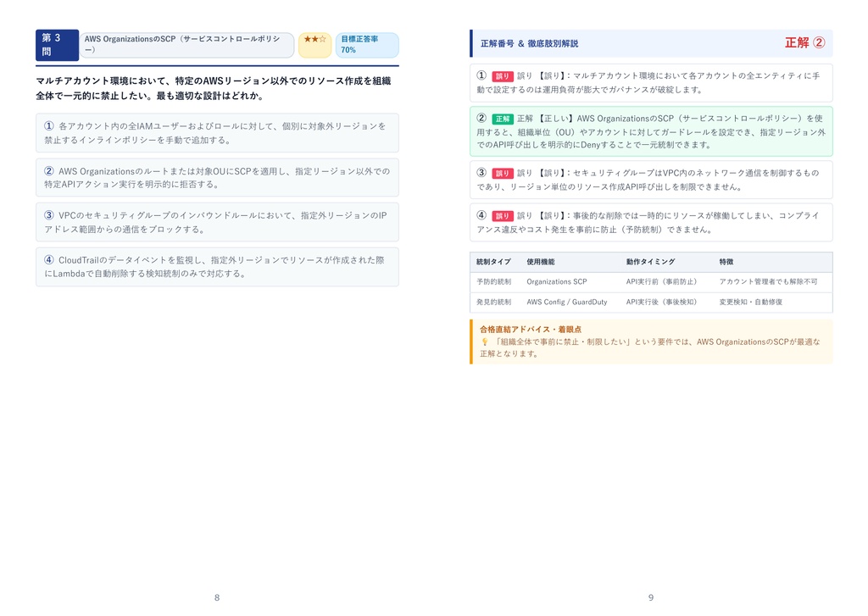This screenshot has width=868, height=616.
Task: Click the advice text about 組織全体で事前に禁止
Action: (650, 347)
